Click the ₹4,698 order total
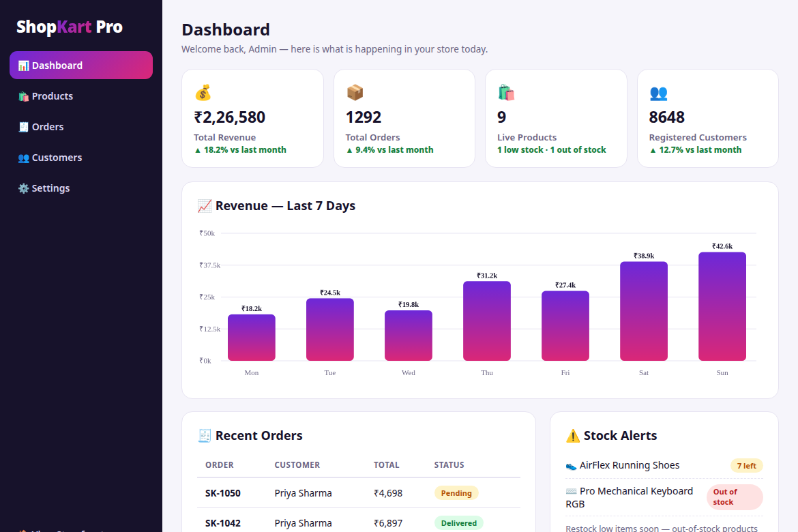This screenshot has height=532, width=798. coord(388,493)
